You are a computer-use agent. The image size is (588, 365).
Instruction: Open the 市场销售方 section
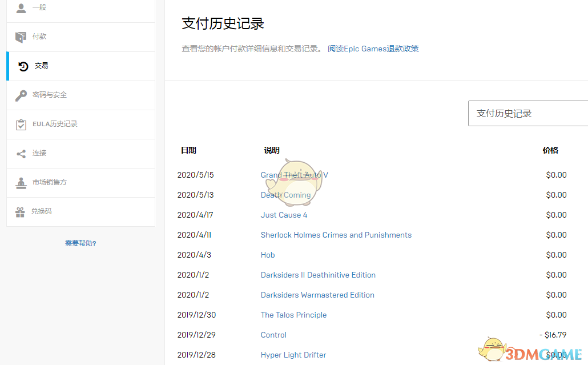click(80, 183)
